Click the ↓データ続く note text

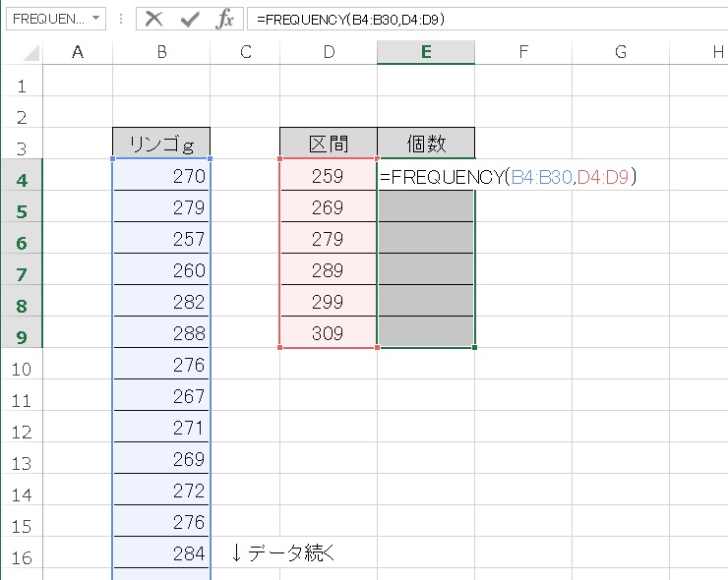pyautogui.click(x=282, y=552)
